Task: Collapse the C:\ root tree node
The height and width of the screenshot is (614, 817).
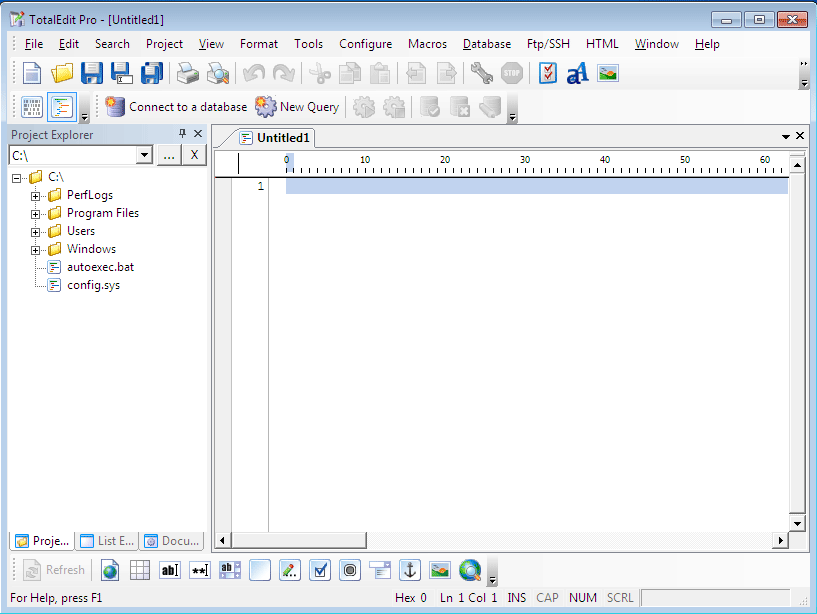Action: 17,178
